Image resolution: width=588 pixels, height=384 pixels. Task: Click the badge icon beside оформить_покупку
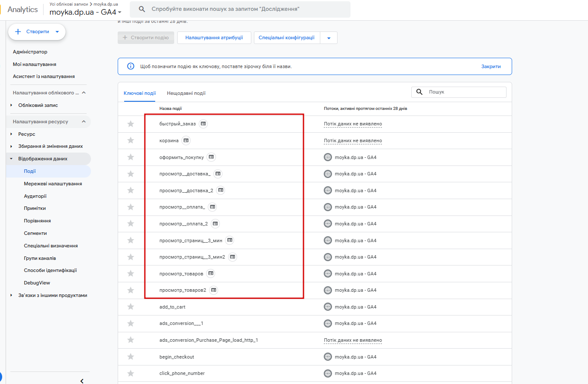211,157
